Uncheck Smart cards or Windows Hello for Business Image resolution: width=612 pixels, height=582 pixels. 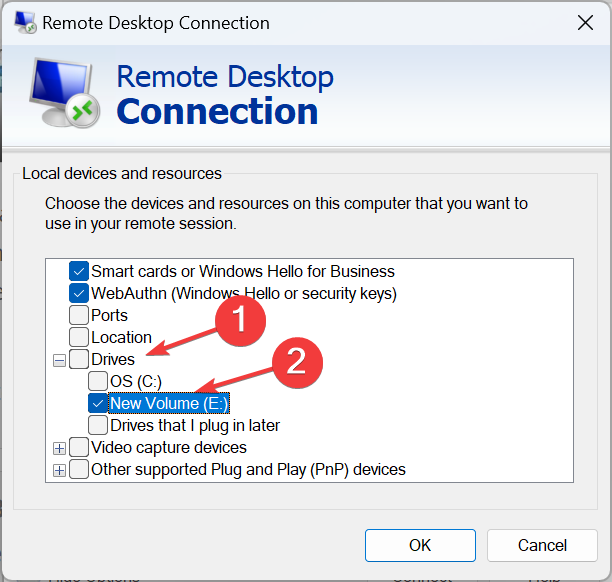coord(78,271)
